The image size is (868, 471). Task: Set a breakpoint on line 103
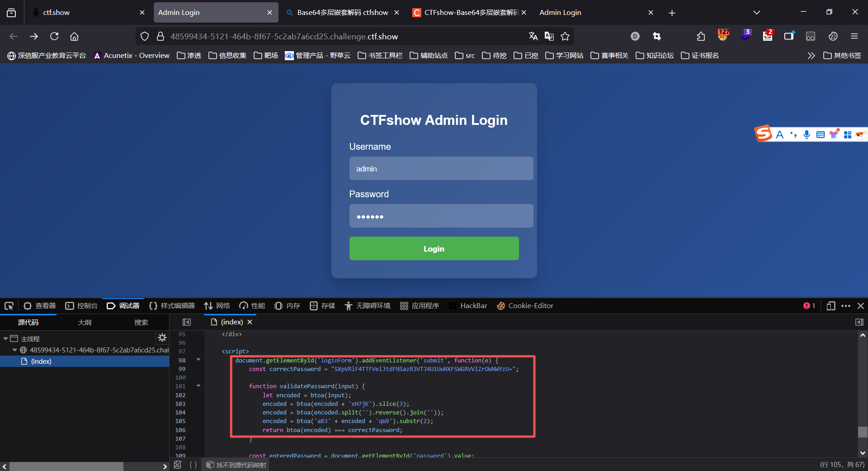coord(180,404)
